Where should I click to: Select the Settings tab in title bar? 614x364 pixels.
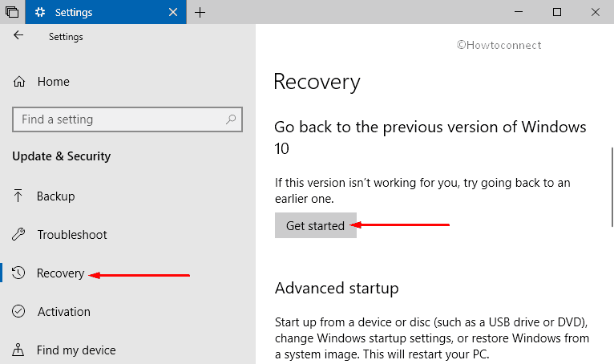(106, 12)
